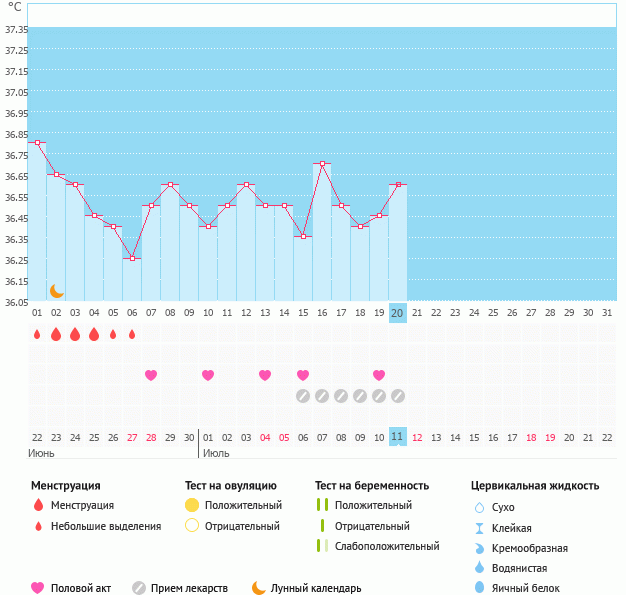The height and width of the screenshot is (595, 626).
Task: Click the lunar calendar moon icon on day 02
Action: [57, 291]
